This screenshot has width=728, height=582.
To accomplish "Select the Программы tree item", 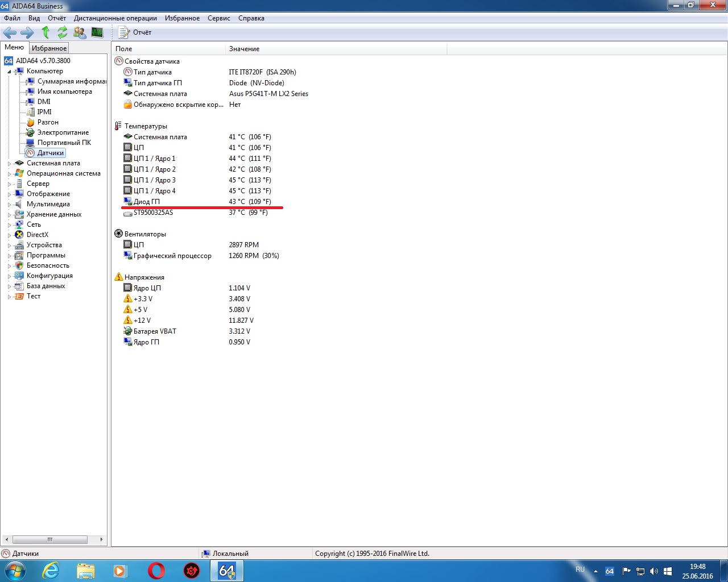I will point(46,255).
